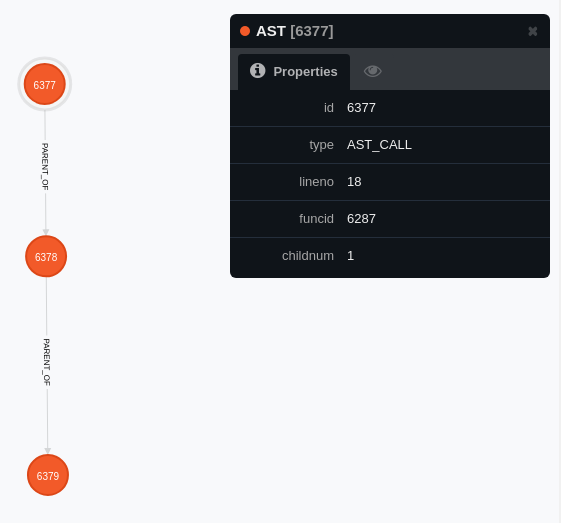Click the childnum property label
Image resolution: width=561 pixels, height=523 pixels.
click(308, 256)
